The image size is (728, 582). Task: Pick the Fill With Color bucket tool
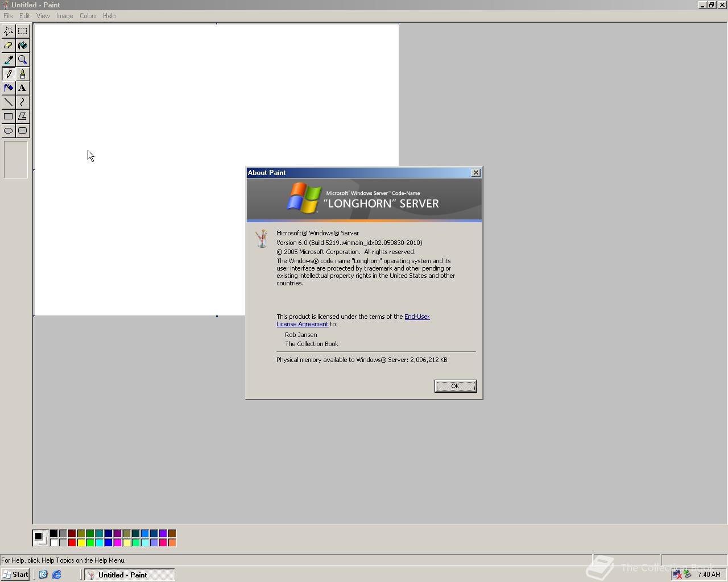point(22,45)
